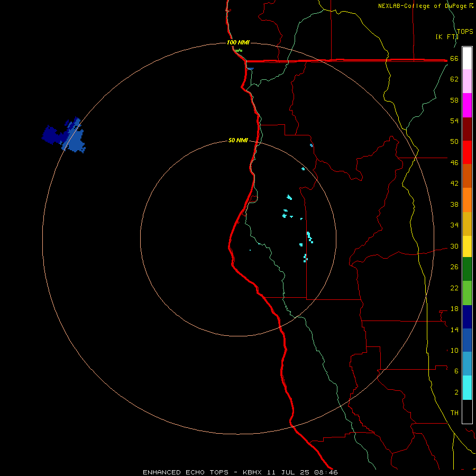The height and width of the screenshot is (476, 476).
Task: Click the legend value "38"
Action: [x=454, y=204]
